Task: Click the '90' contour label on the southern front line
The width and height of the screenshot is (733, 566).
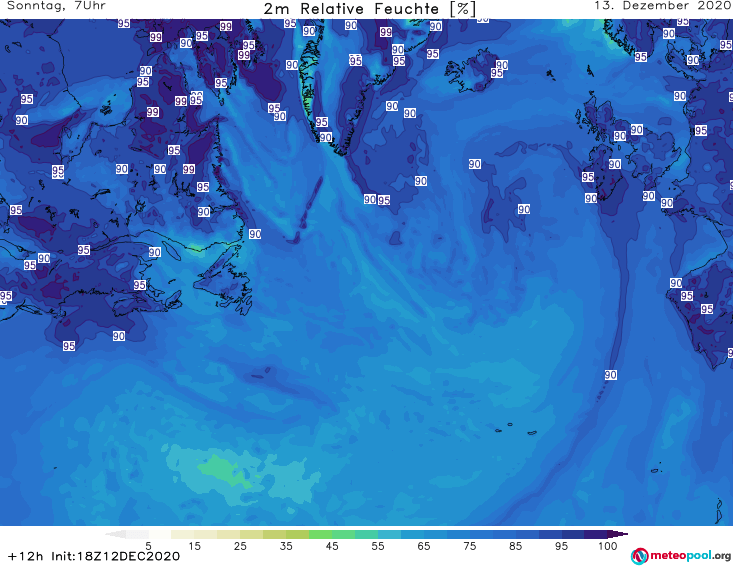Action: coord(611,375)
